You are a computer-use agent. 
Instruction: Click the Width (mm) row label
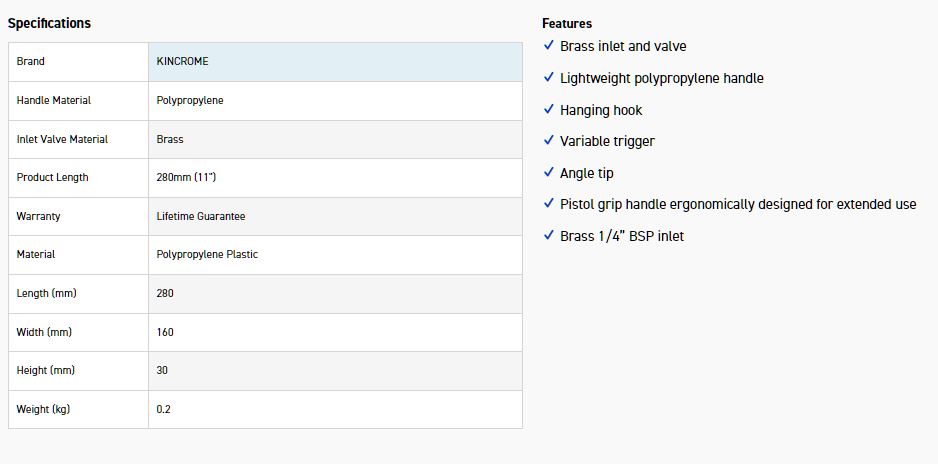pyautogui.click(x=44, y=332)
